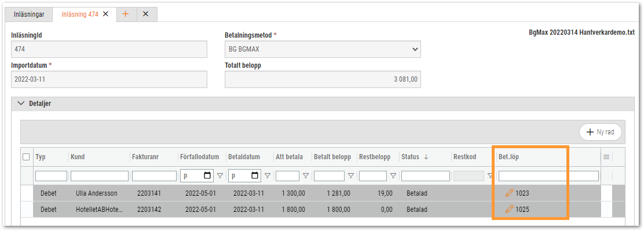Focus the Status filter input

(426, 175)
